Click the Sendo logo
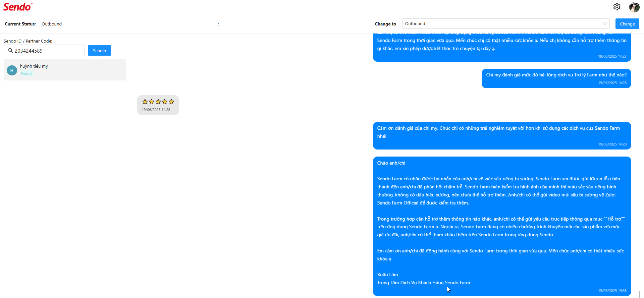The height and width of the screenshot is (298, 644). click(x=17, y=7)
